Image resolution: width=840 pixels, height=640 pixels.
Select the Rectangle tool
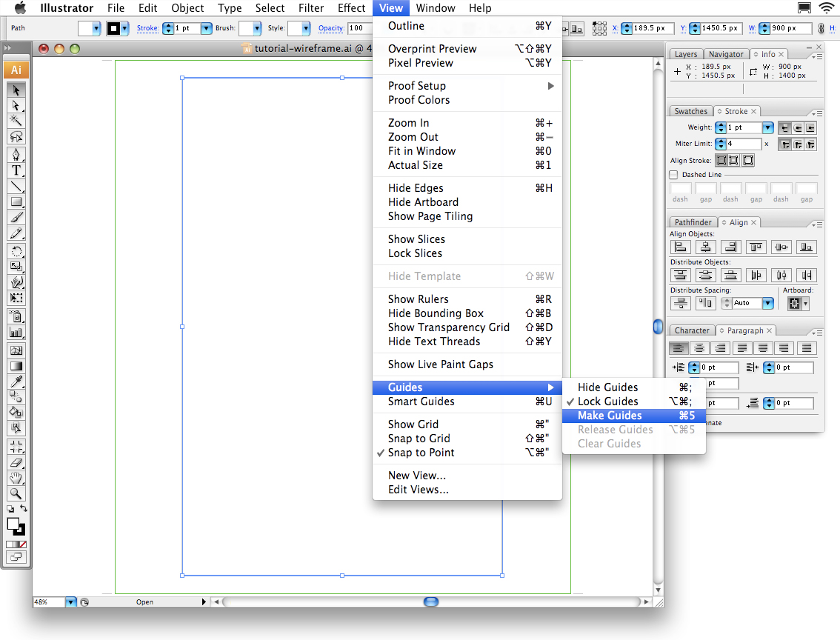pyautogui.click(x=16, y=202)
